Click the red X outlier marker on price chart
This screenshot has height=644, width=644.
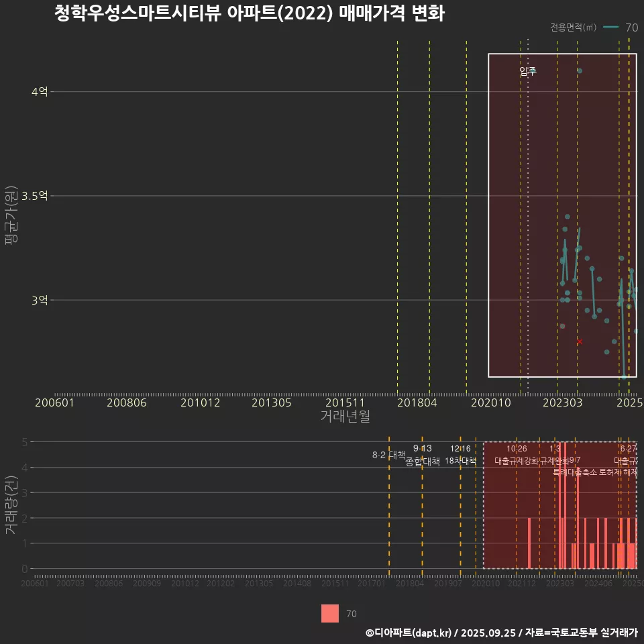click(580, 342)
